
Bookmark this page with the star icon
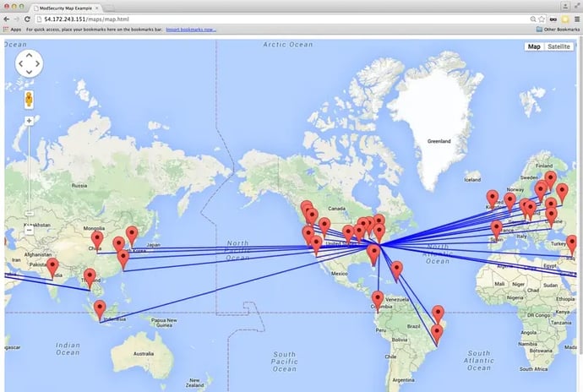[x=542, y=18]
